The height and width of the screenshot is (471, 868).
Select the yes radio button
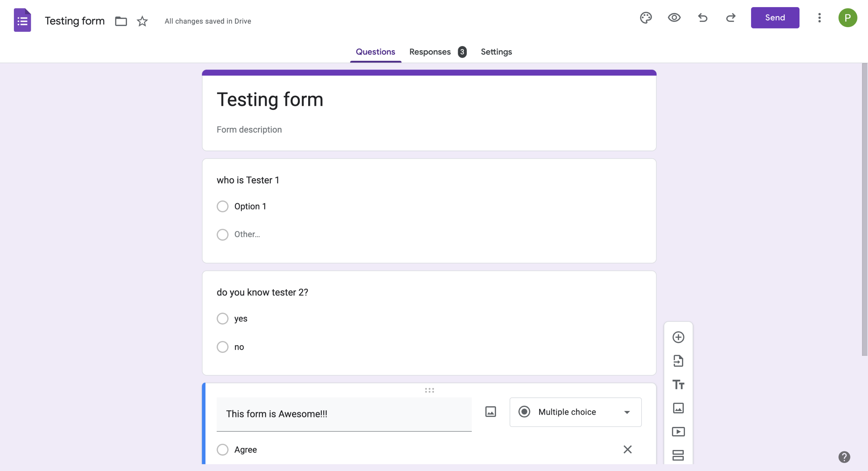[x=222, y=318]
